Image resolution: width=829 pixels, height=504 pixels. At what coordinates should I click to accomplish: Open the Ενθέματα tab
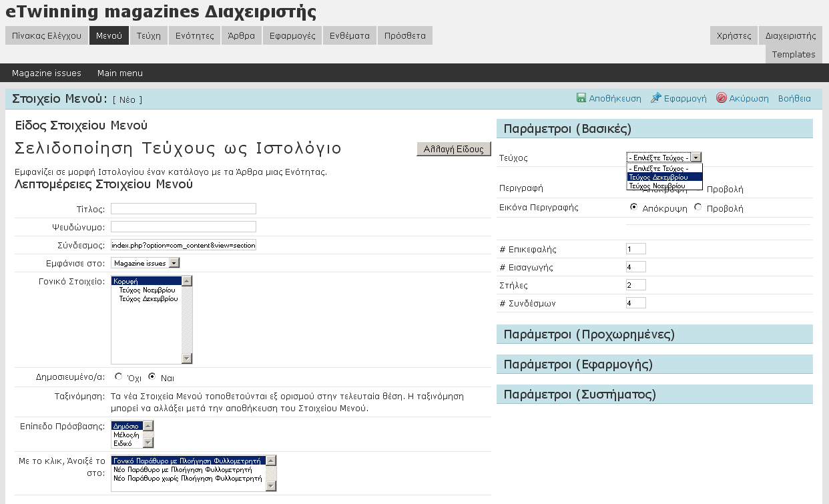coord(350,35)
